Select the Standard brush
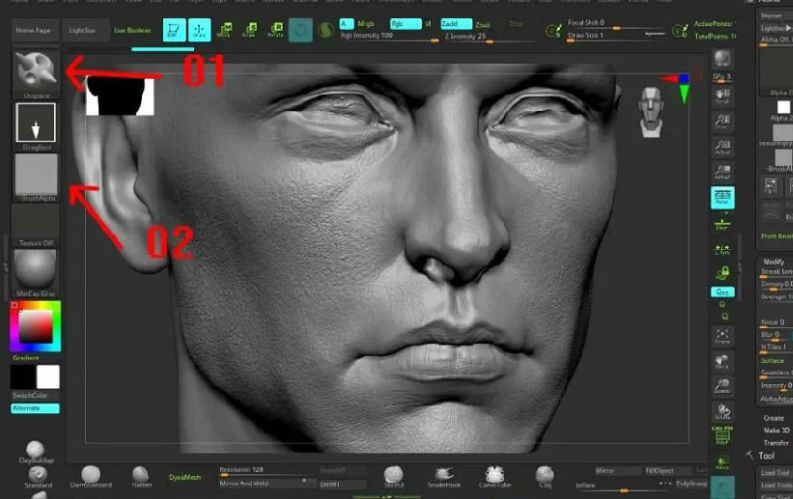793x499 pixels. pyautogui.click(x=38, y=477)
